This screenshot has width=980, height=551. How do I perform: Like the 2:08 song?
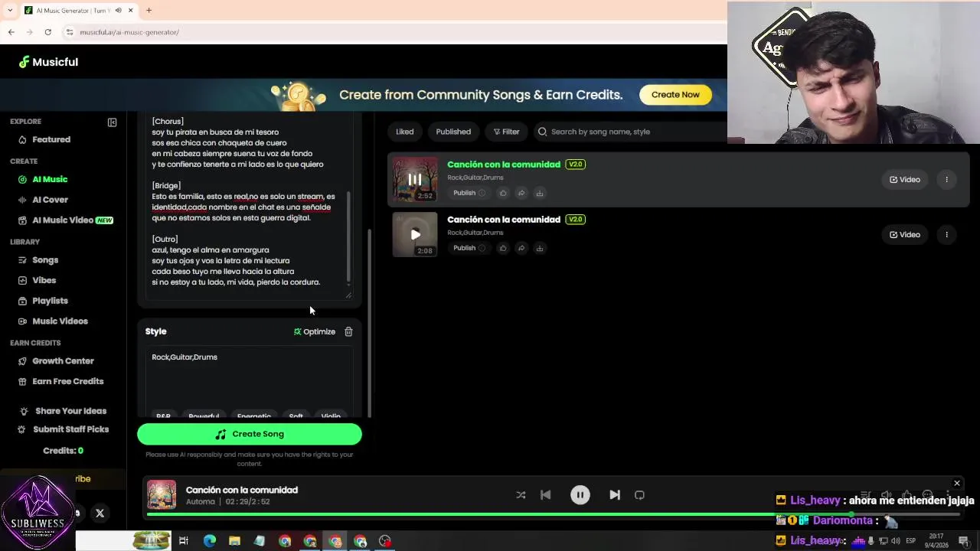503,248
